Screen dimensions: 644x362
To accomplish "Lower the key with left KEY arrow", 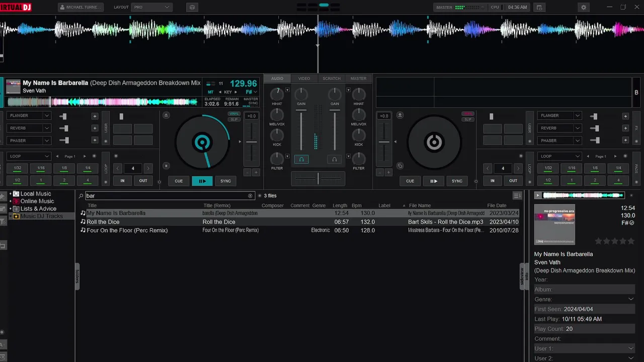I will pyautogui.click(x=220, y=92).
